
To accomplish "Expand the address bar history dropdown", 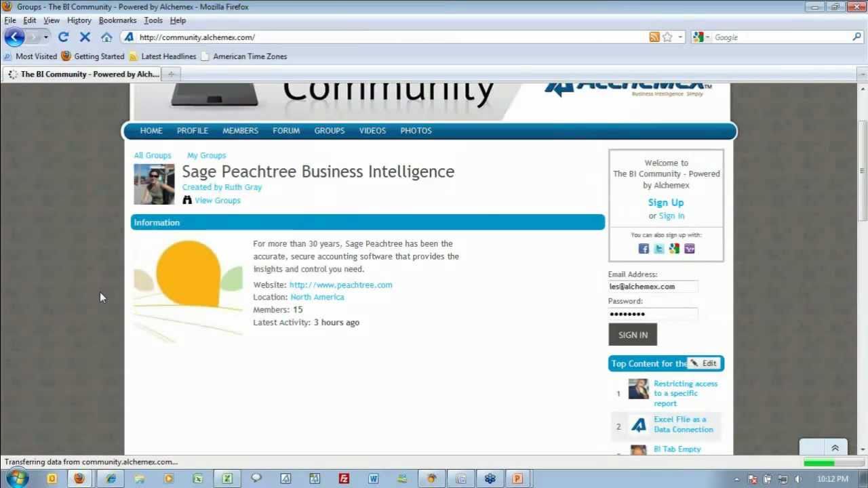I will (680, 37).
